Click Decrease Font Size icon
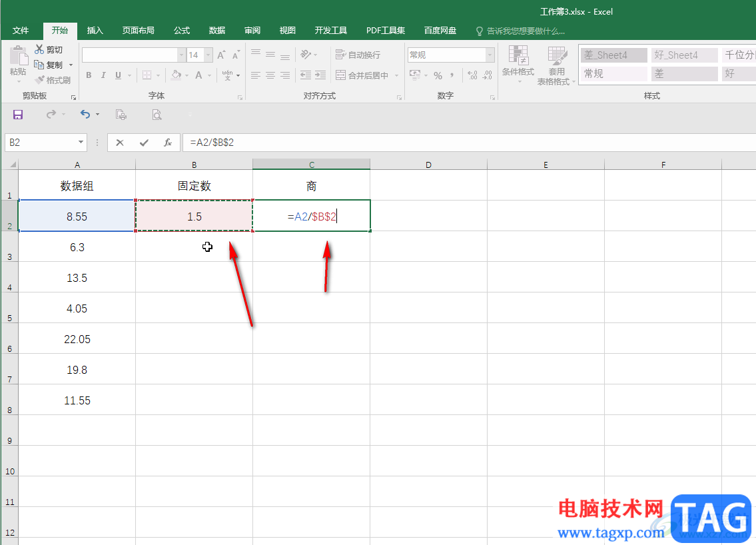The width and height of the screenshot is (756, 545). click(236, 55)
